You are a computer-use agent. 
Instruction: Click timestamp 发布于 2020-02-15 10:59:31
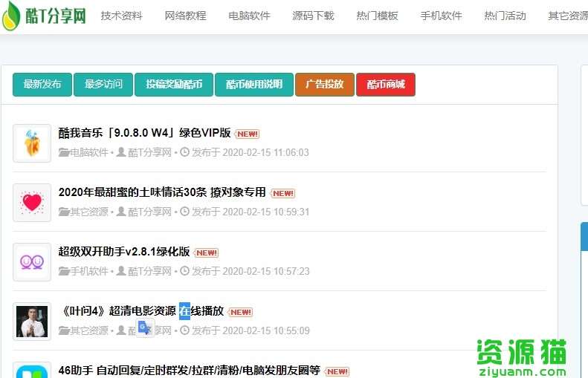251,212
